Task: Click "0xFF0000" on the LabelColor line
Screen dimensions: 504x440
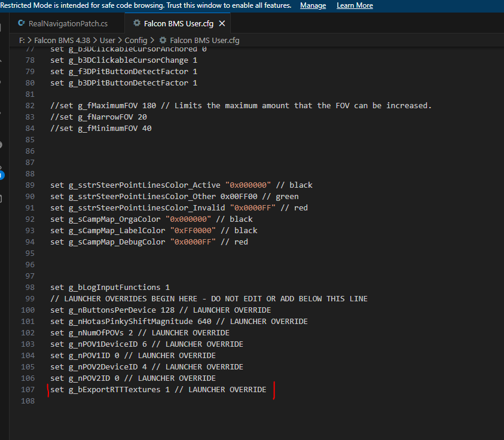Action: pyautogui.click(x=193, y=231)
